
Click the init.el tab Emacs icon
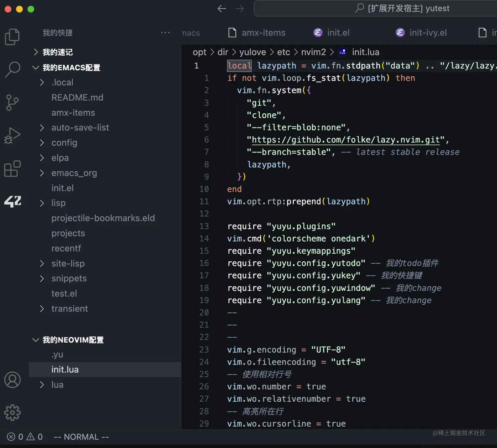(318, 33)
